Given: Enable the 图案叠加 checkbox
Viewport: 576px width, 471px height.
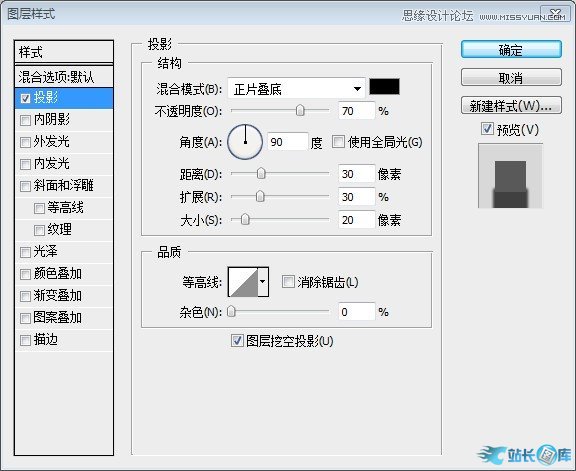Looking at the screenshot, I should pyautogui.click(x=25, y=318).
